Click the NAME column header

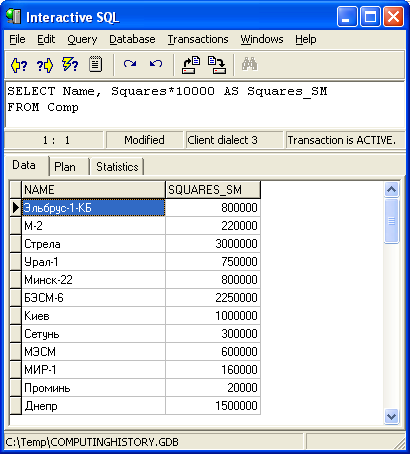pyautogui.click(x=93, y=190)
